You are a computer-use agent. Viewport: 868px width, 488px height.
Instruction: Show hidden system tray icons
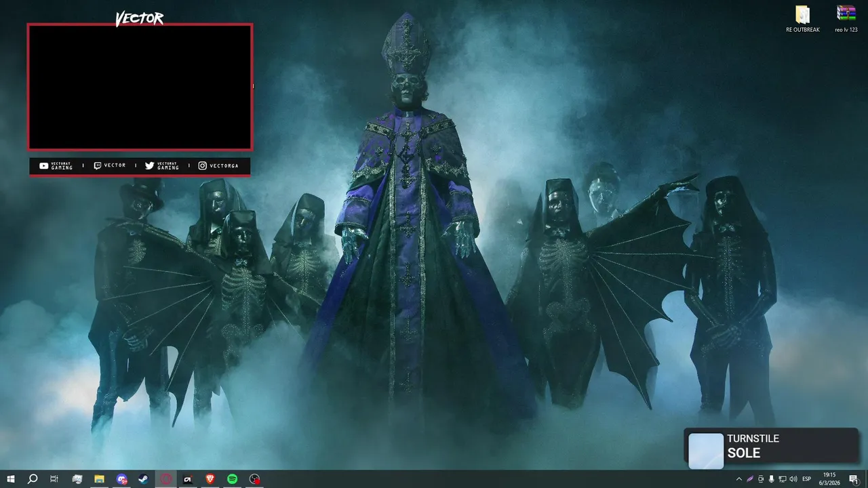pos(739,479)
